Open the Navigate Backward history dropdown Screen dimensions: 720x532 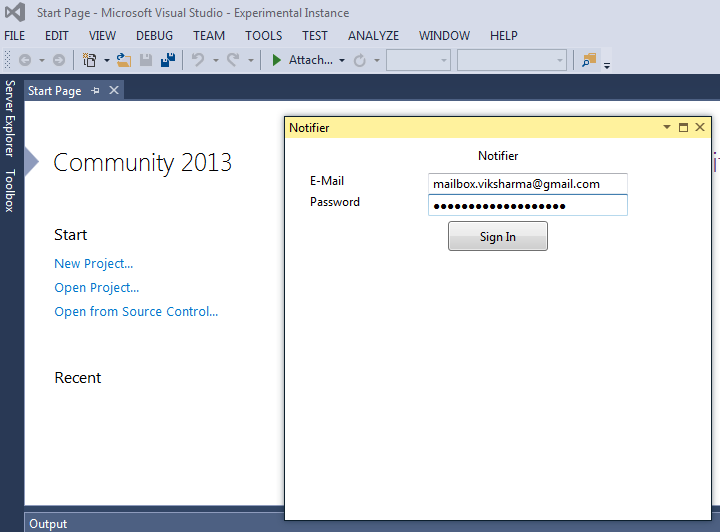(42, 61)
